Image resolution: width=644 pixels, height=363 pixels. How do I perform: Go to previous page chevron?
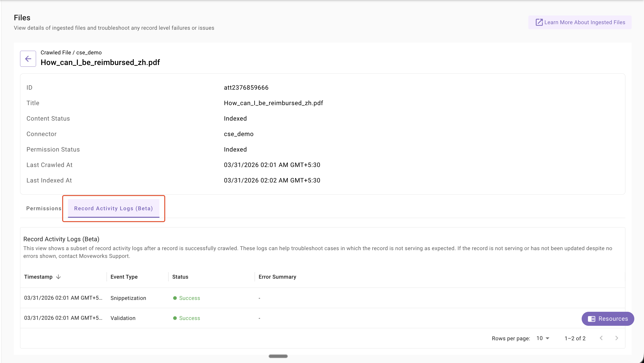pyautogui.click(x=601, y=338)
